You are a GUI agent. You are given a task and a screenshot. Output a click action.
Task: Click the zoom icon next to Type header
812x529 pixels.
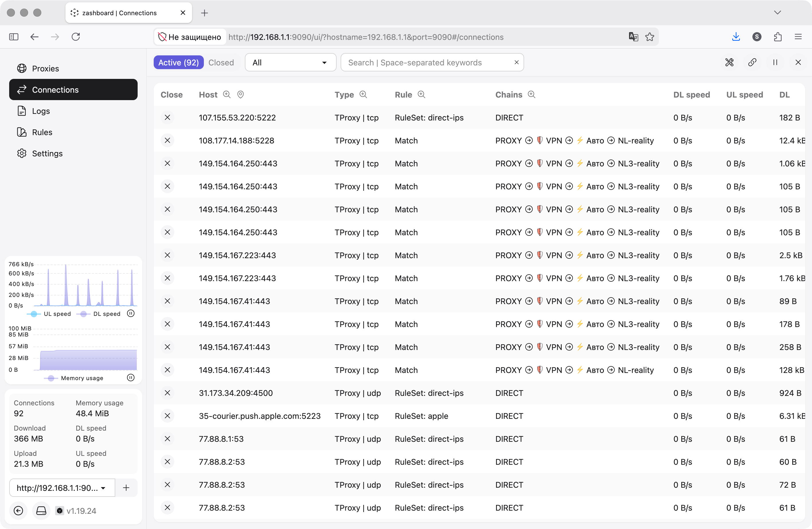(x=363, y=95)
